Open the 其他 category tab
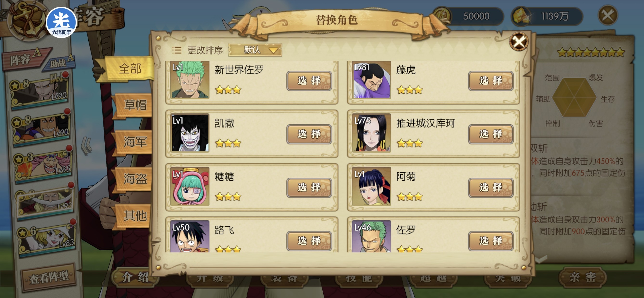Image resolution: width=644 pixels, height=298 pixels. (135, 215)
